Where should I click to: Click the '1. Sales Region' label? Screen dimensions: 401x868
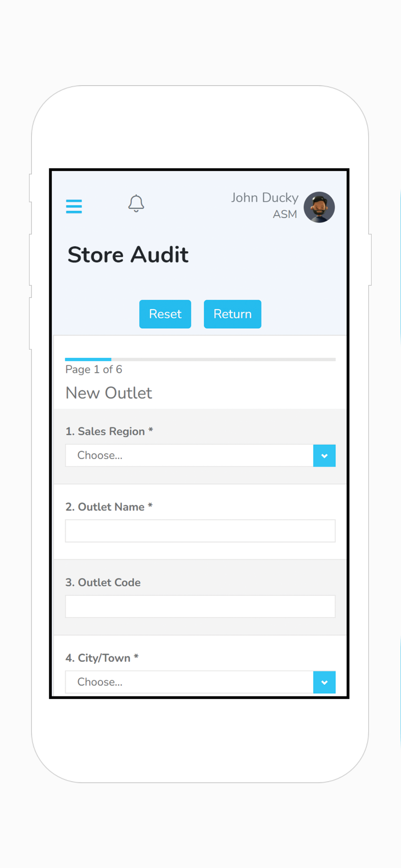click(109, 431)
